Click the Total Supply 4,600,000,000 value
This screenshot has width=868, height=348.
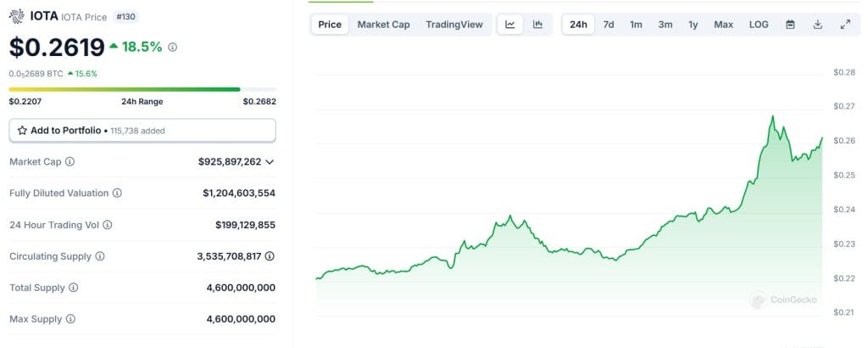tap(241, 288)
